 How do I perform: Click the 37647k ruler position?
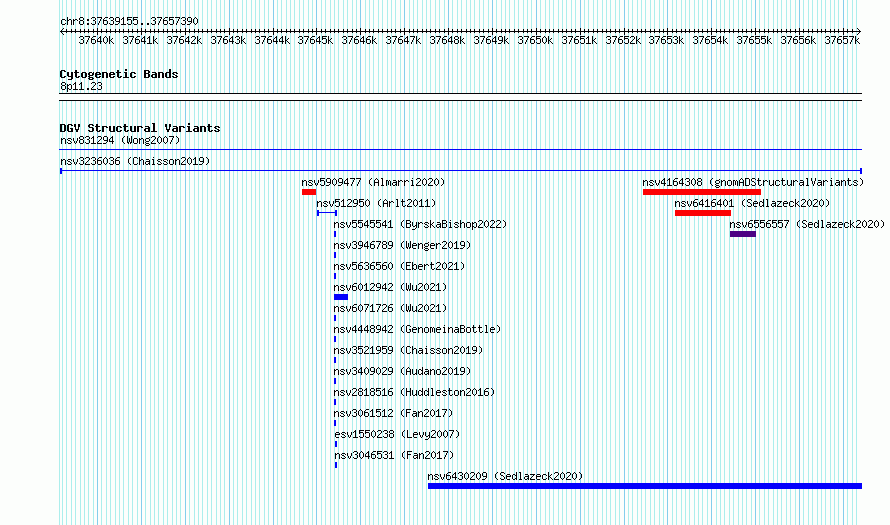coord(403,40)
